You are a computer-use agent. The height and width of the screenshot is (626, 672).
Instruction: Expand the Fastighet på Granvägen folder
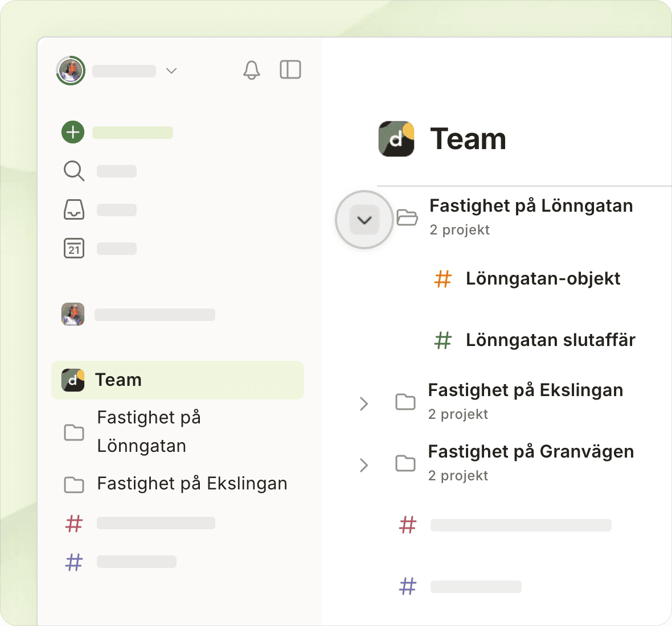coord(364,465)
